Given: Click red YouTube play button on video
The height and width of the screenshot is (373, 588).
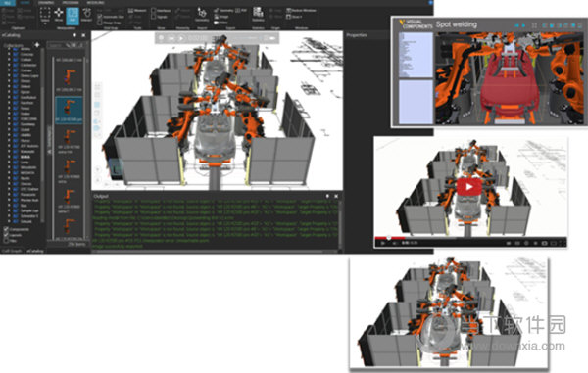Looking at the screenshot, I should (x=468, y=186).
